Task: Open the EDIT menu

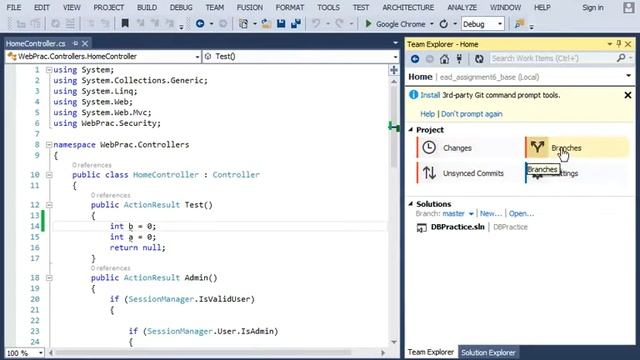Action: [42, 8]
